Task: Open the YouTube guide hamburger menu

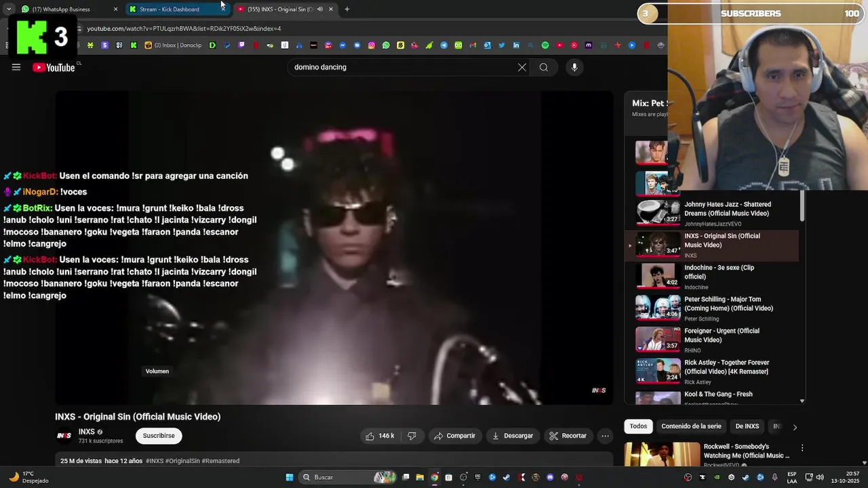Action: pyautogui.click(x=16, y=67)
